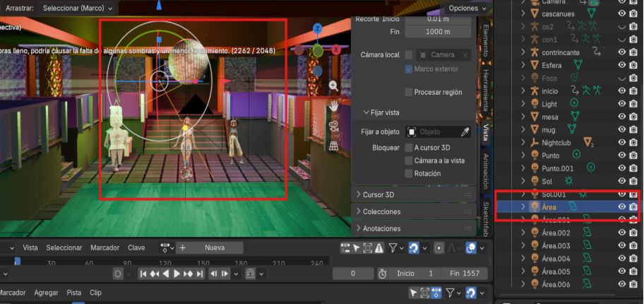This screenshot has height=304, width=644.
Task: Click the Nueva button
Action: (x=215, y=248)
